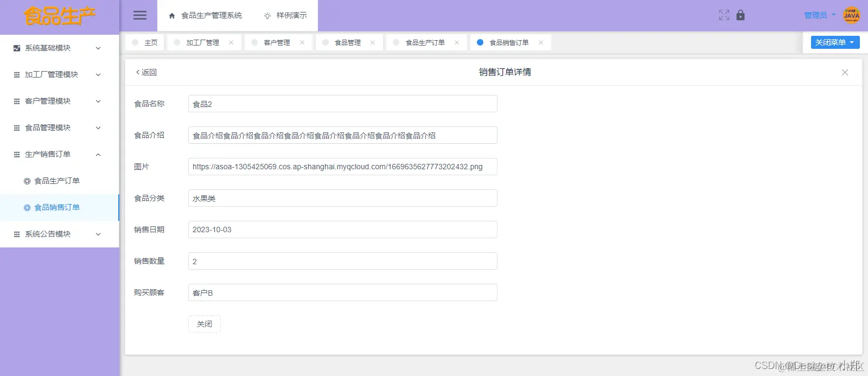Image resolution: width=868 pixels, height=376 pixels.
Task: Click the icon beside 食品生产订单 submenu
Action: tap(27, 181)
